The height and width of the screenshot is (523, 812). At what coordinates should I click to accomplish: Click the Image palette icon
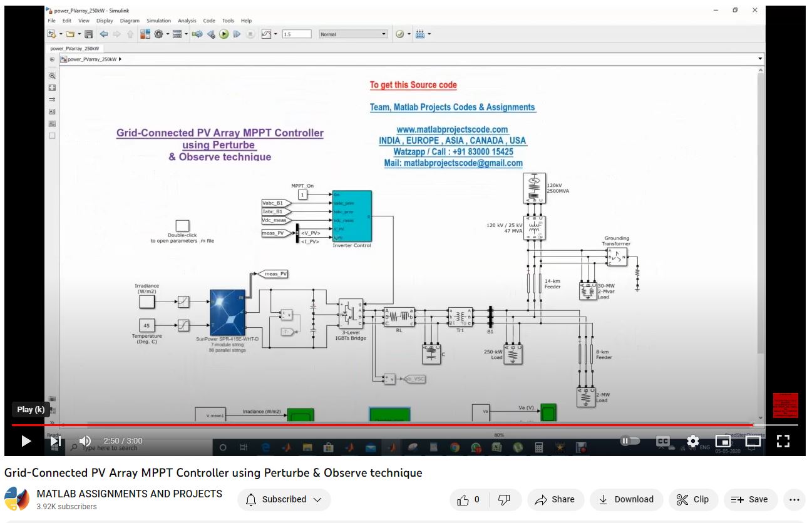(x=53, y=123)
